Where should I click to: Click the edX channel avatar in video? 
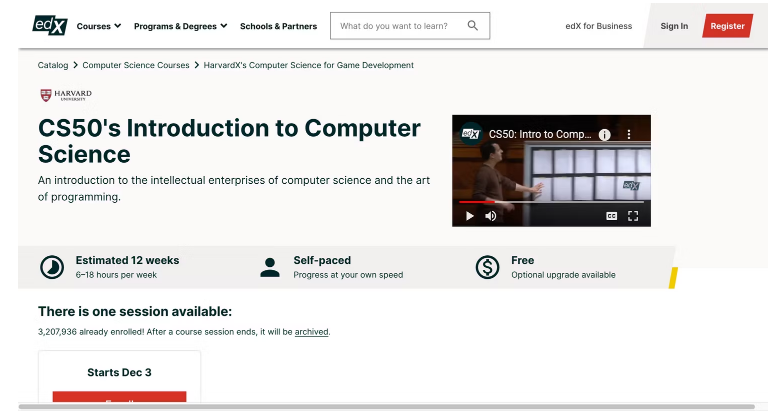click(471, 134)
